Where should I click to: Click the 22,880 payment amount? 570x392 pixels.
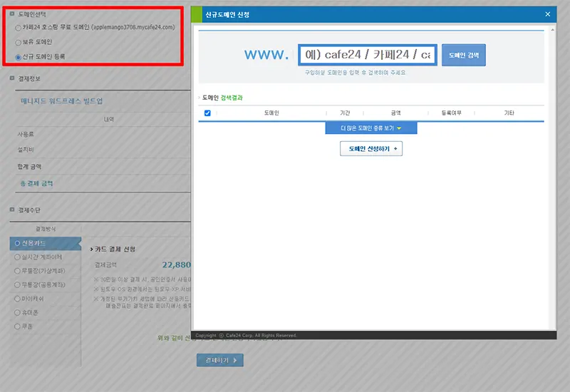pos(176,264)
